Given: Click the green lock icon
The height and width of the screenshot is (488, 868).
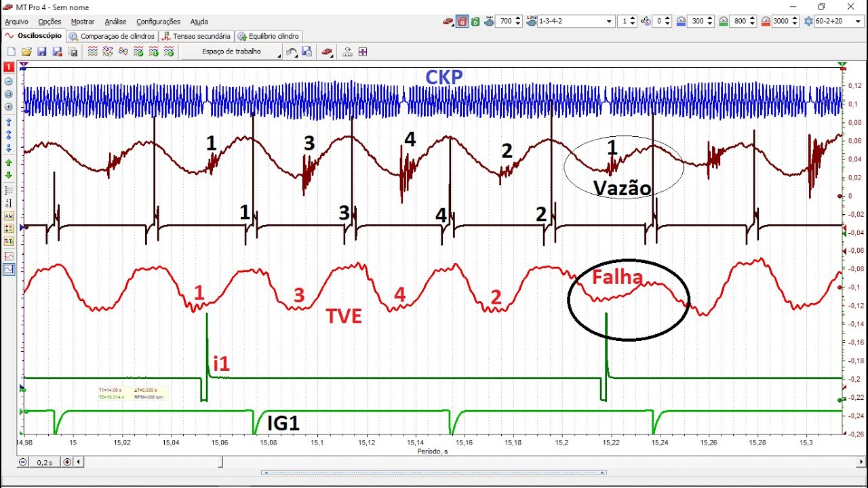Looking at the screenshot, I should [475, 22].
